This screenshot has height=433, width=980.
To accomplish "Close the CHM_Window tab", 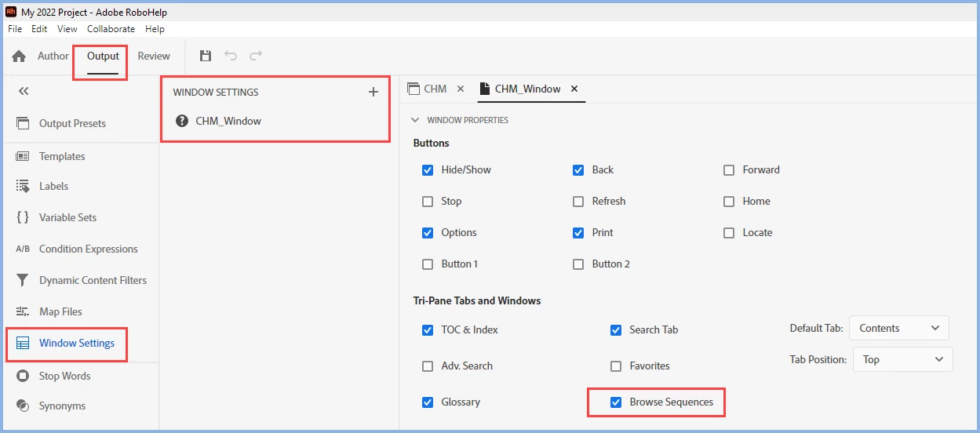I will pyautogui.click(x=574, y=89).
